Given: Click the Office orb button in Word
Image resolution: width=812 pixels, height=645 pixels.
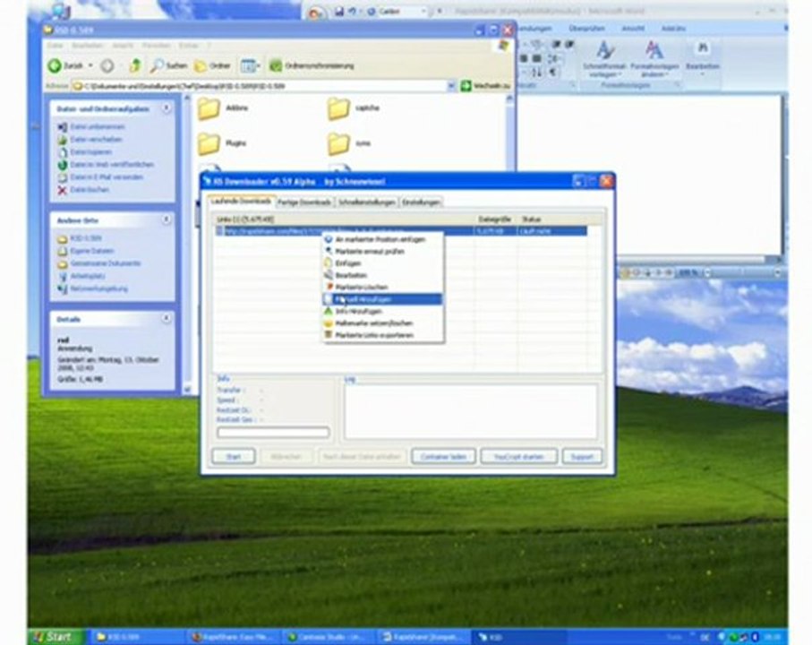Looking at the screenshot, I should 315,13.
